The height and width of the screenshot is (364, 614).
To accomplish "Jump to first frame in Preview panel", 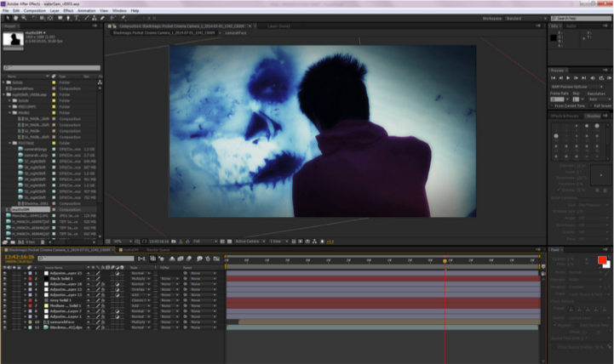I will coord(553,77).
